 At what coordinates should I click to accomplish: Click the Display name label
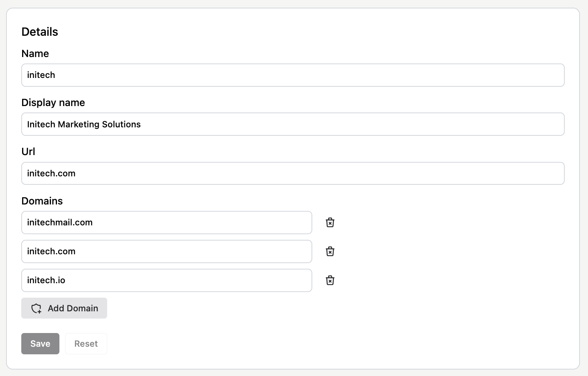[53, 102]
